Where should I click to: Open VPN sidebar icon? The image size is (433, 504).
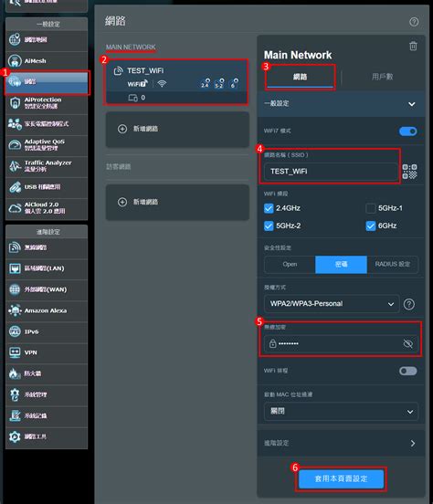(15, 352)
